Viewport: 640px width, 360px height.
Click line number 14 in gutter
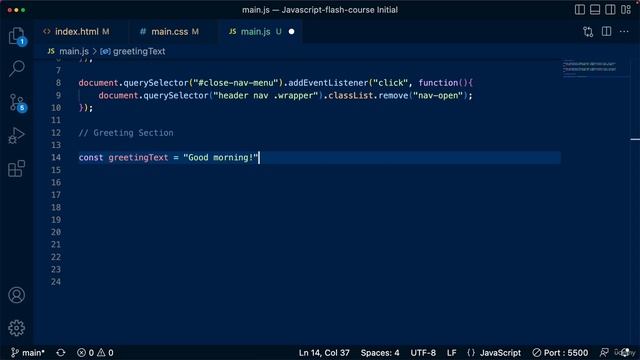(56, 158)
